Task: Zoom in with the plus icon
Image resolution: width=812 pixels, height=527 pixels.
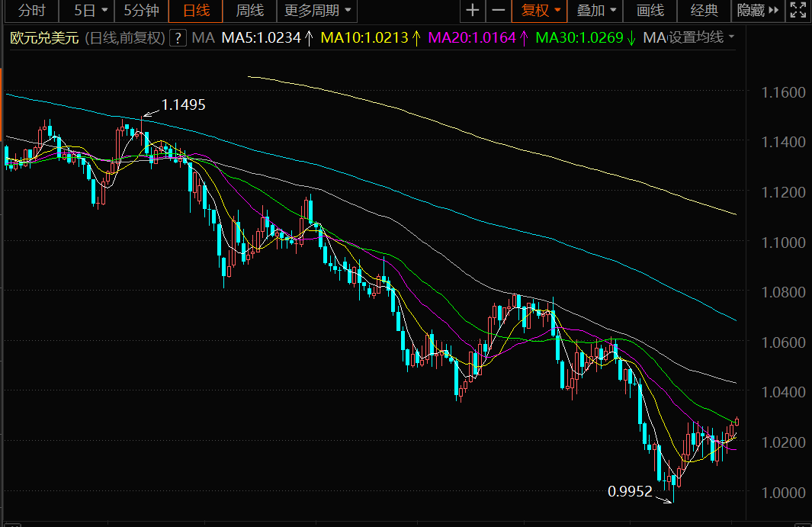Action: (472, 11)
